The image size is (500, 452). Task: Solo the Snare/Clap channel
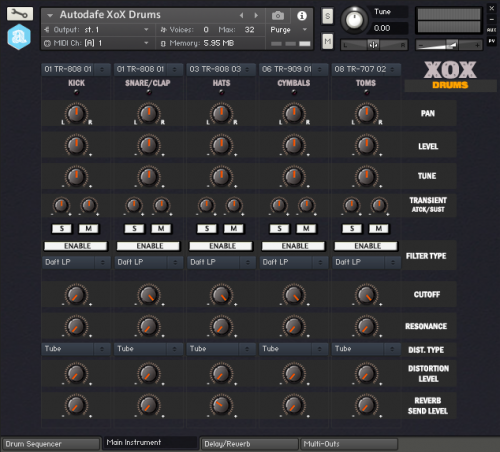[x=134, y=229]
